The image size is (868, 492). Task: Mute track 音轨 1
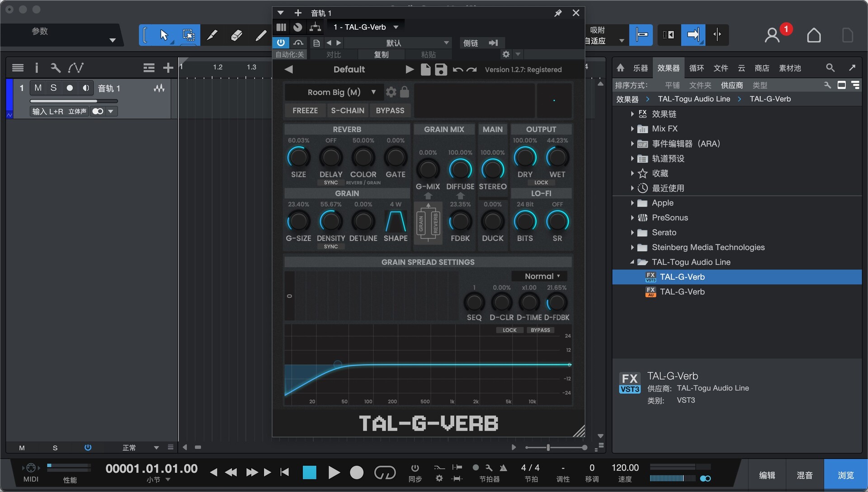coord(38,88)
